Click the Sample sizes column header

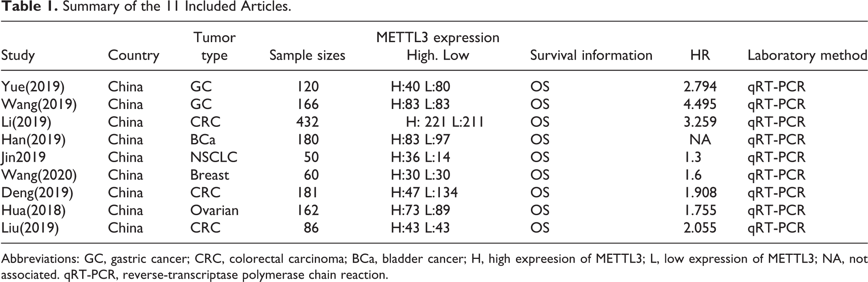click(308, 56)
